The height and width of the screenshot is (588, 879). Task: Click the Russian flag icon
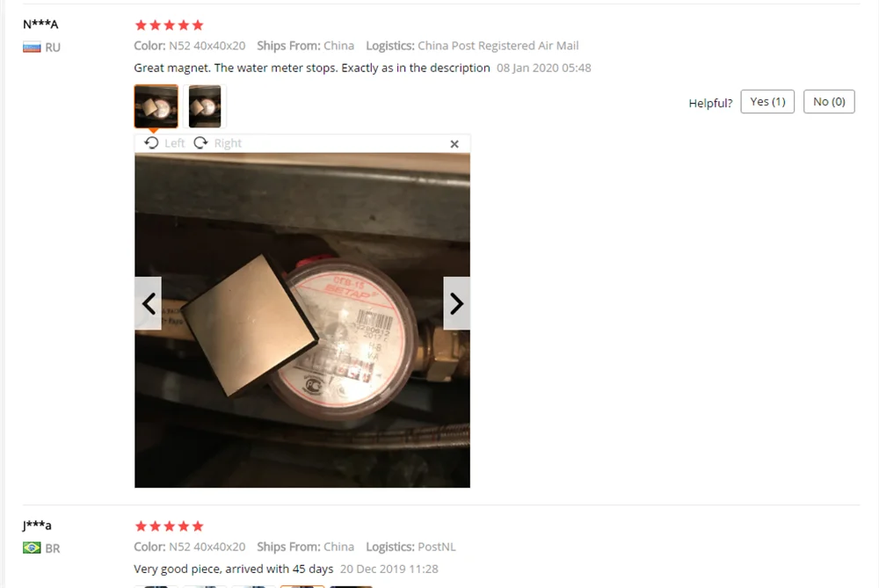pyautogui.click(x=32, y=47)
